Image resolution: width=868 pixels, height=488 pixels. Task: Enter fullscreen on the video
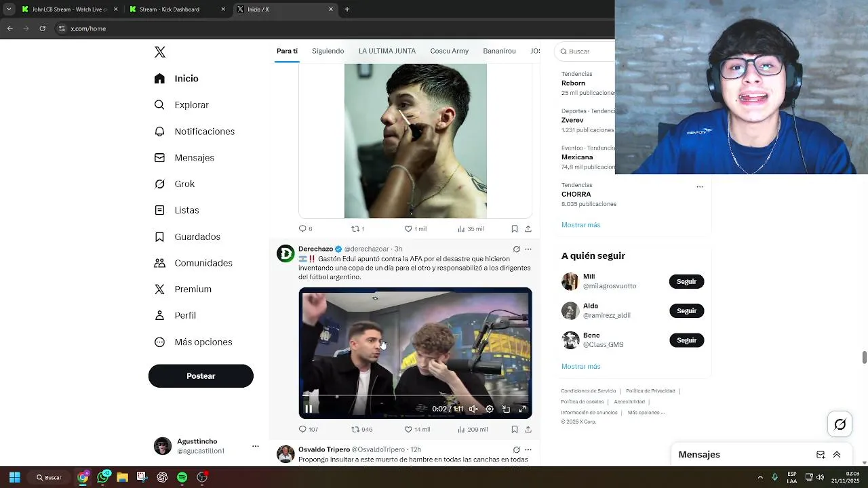tap(522, 409)
